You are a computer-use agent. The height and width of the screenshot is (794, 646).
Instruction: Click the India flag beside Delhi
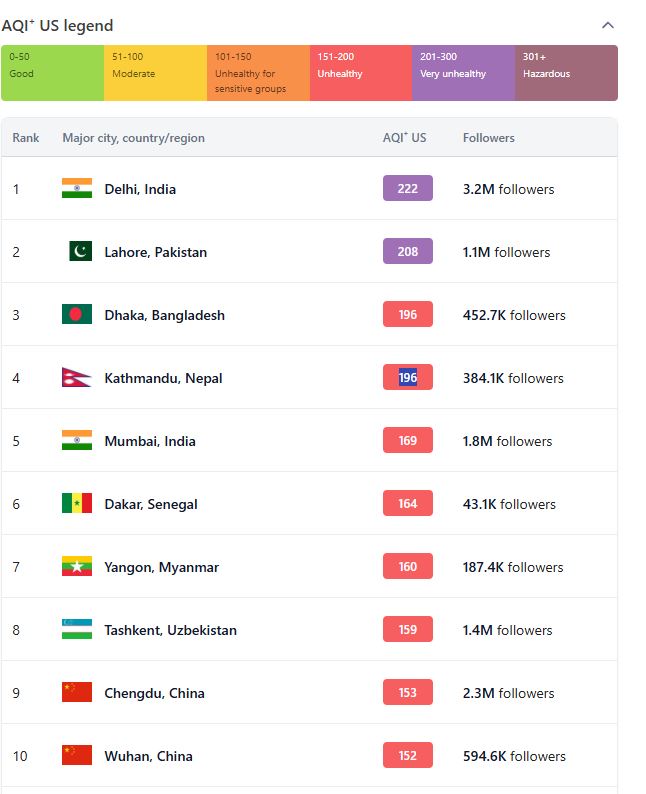(x=77, y=188)
